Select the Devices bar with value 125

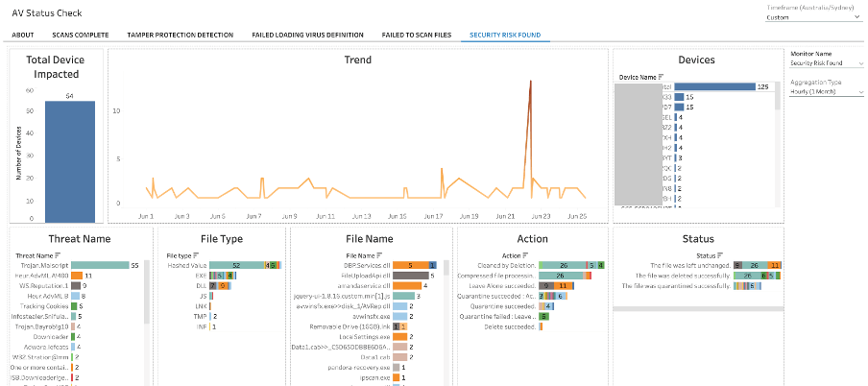coord(715,87)
